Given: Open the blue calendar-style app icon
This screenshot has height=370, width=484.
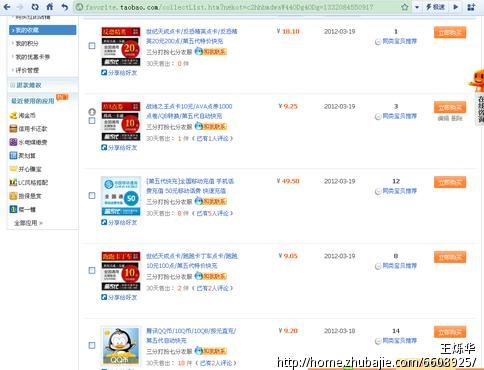Looking at the screenshot, I should point(13,155).
